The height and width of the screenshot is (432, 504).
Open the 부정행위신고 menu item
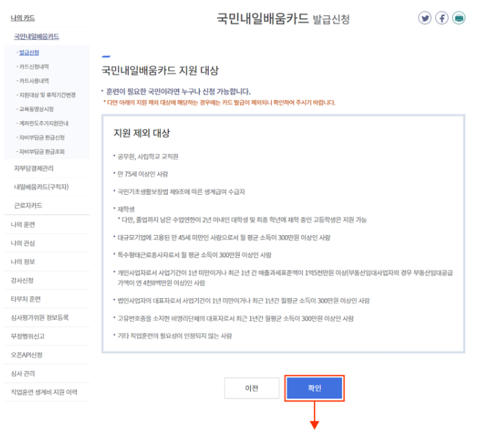point(28,336)
